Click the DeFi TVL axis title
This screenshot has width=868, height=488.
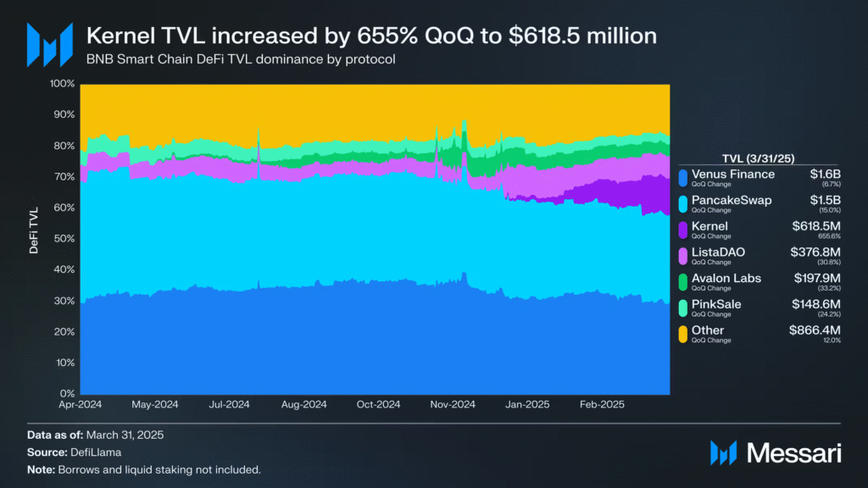tap(34, 230)
